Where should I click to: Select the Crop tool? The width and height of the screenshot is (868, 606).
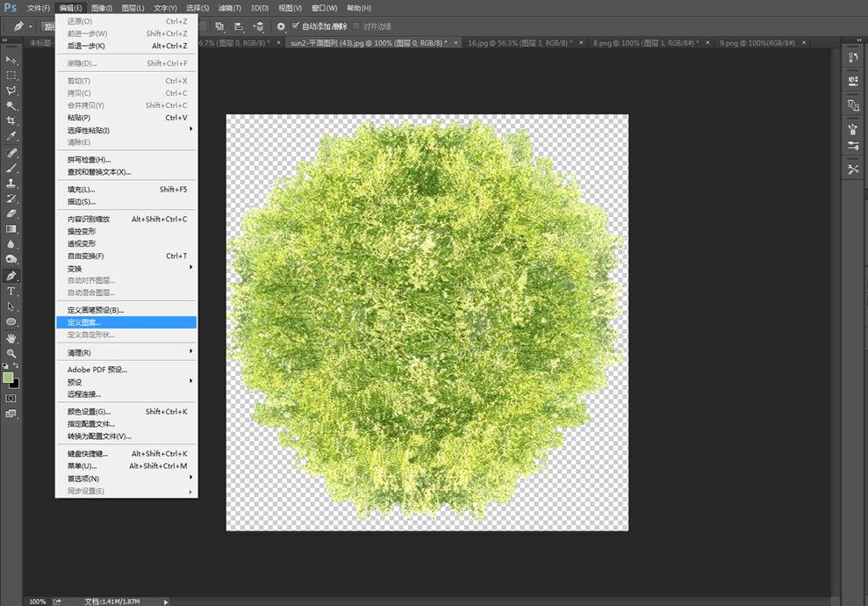[11, 120]
